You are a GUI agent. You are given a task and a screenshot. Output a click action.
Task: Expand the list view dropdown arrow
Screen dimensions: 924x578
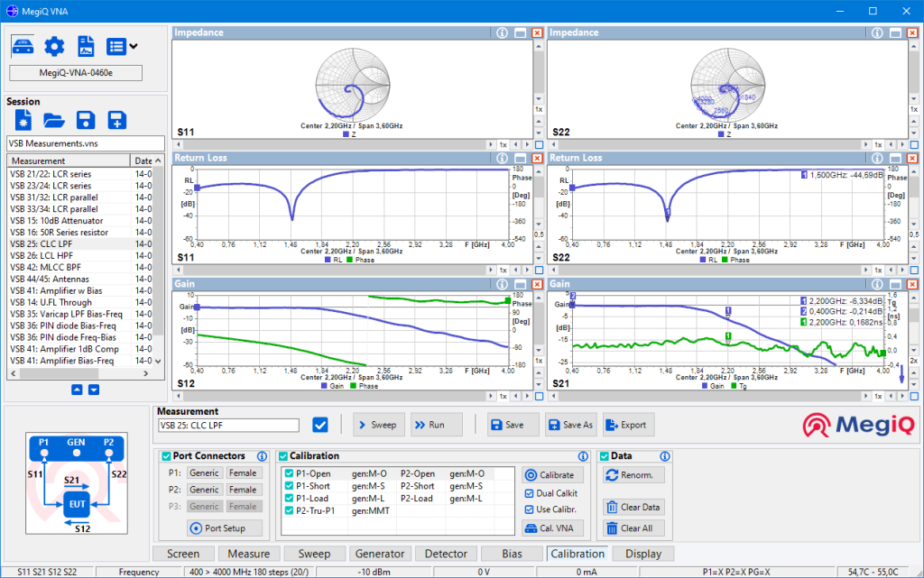coord(134,46)
